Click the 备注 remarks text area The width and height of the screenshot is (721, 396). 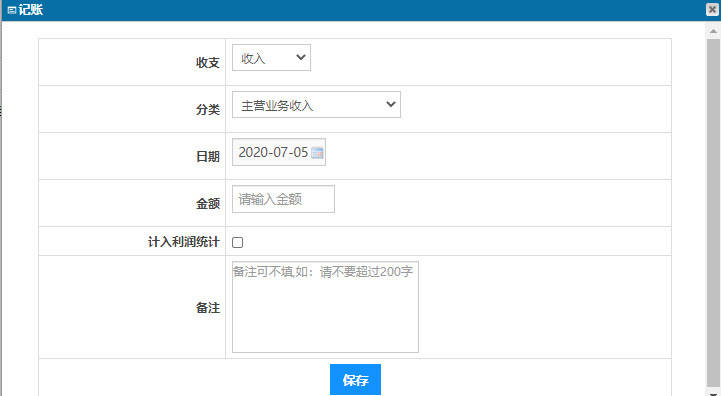tap(325, 307)
